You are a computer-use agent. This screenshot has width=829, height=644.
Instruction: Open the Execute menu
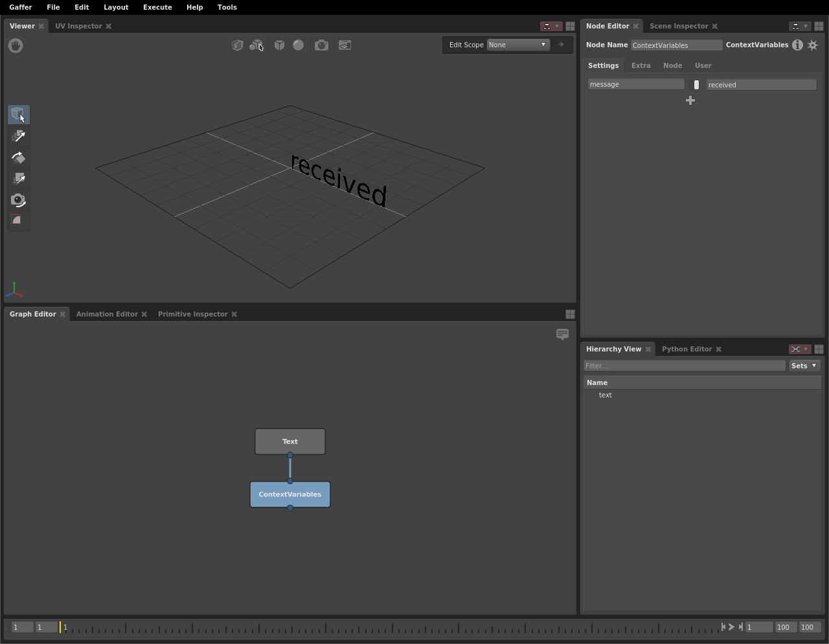(x=157, y=7)
